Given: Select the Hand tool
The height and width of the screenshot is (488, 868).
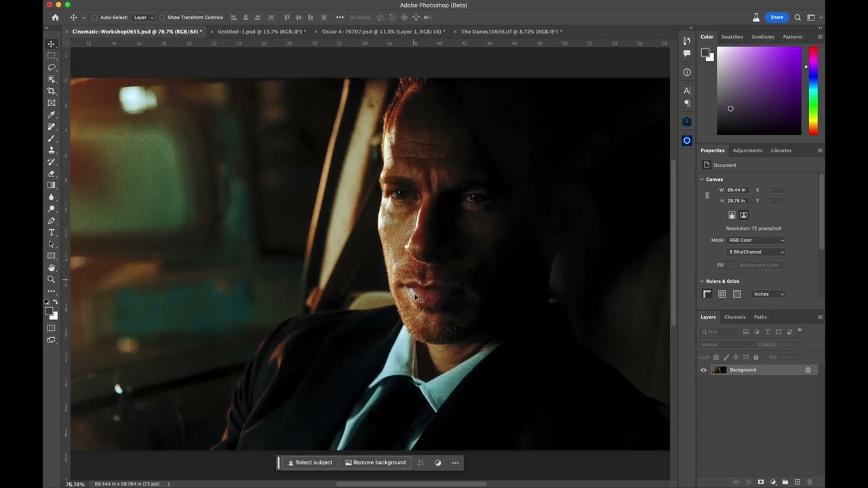Looking at the screenshot, I should [51, 268].
